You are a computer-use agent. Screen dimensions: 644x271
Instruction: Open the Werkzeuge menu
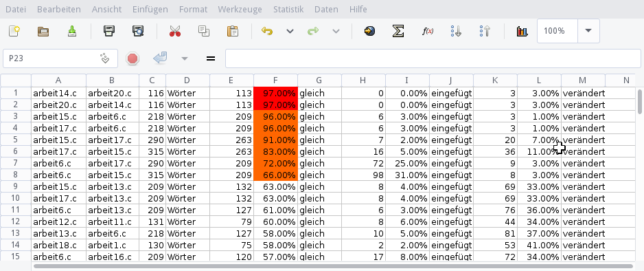coord(240,9)
